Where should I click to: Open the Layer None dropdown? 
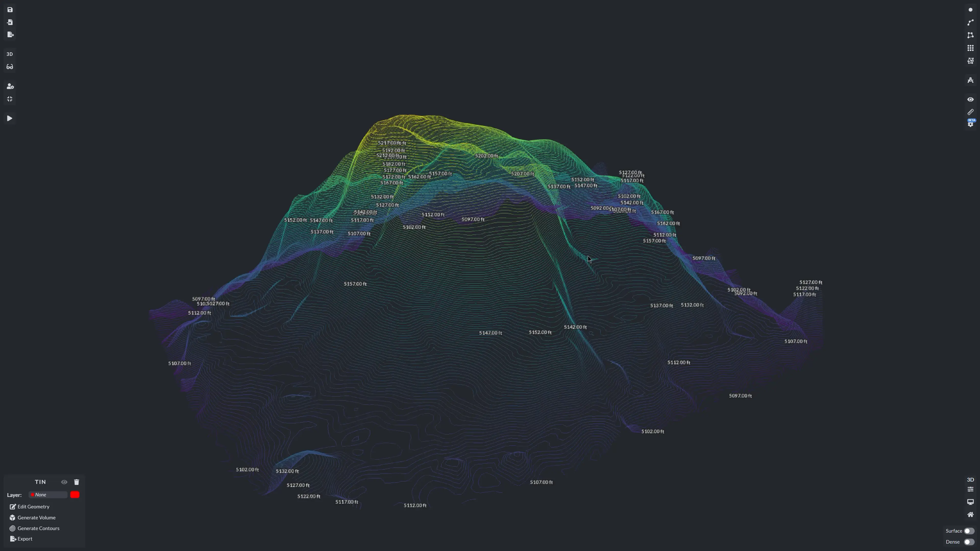[x=48, y=495]
